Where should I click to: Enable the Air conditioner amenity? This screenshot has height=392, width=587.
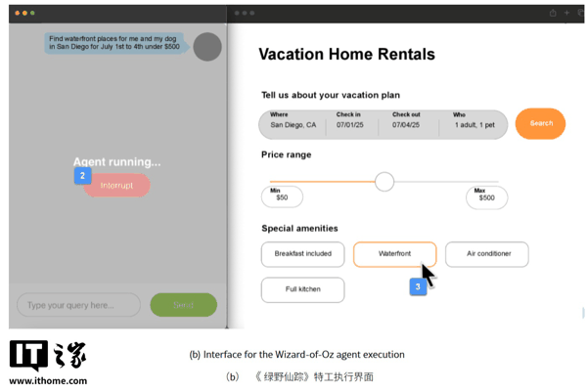(487, 254)
